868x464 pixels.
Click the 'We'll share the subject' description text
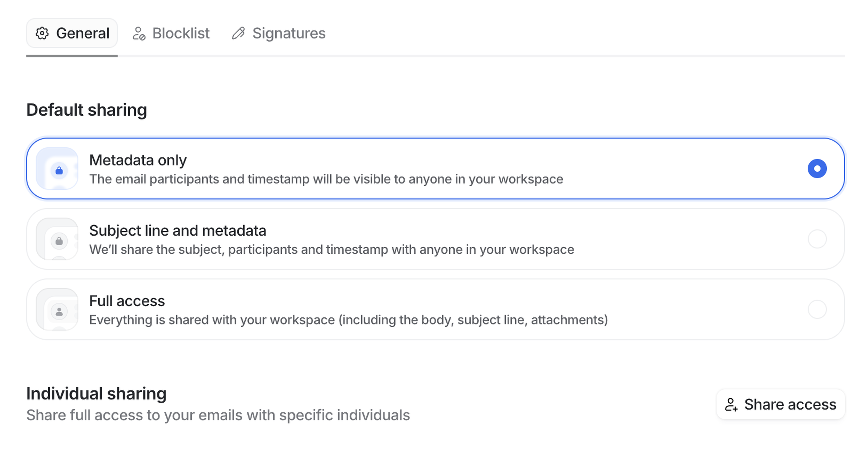point(331,250)
